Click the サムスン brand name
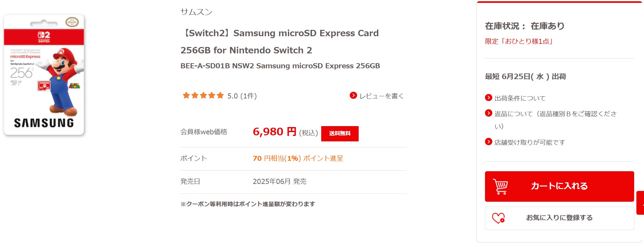 pos(196,12)
